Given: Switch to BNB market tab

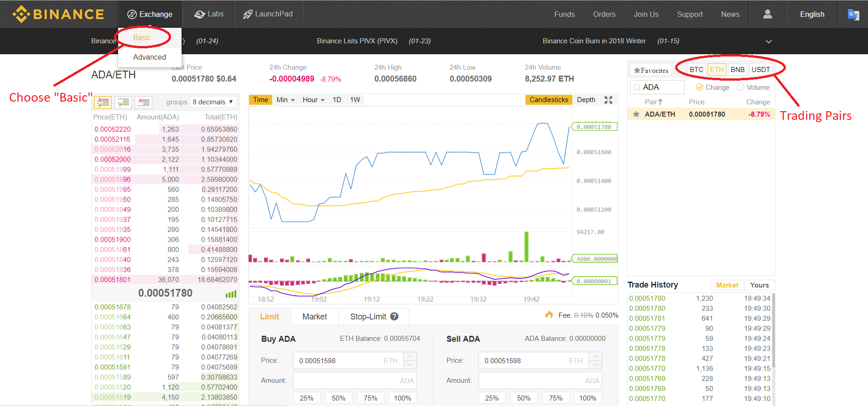Looking at the screenshot, I should click(x=737, y=70).
